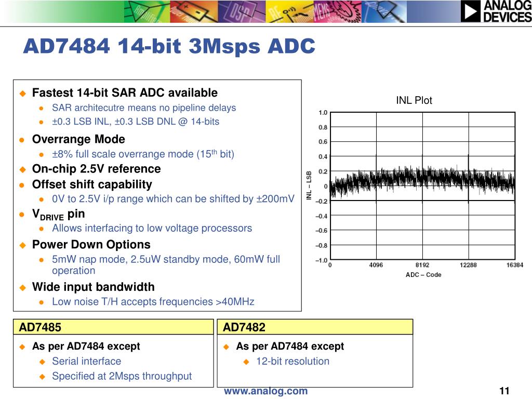Image resolution: width=532 pixels, height=399 pixels.
Task: Click the yellow AD7482 box header
Action: pos(315,327)
